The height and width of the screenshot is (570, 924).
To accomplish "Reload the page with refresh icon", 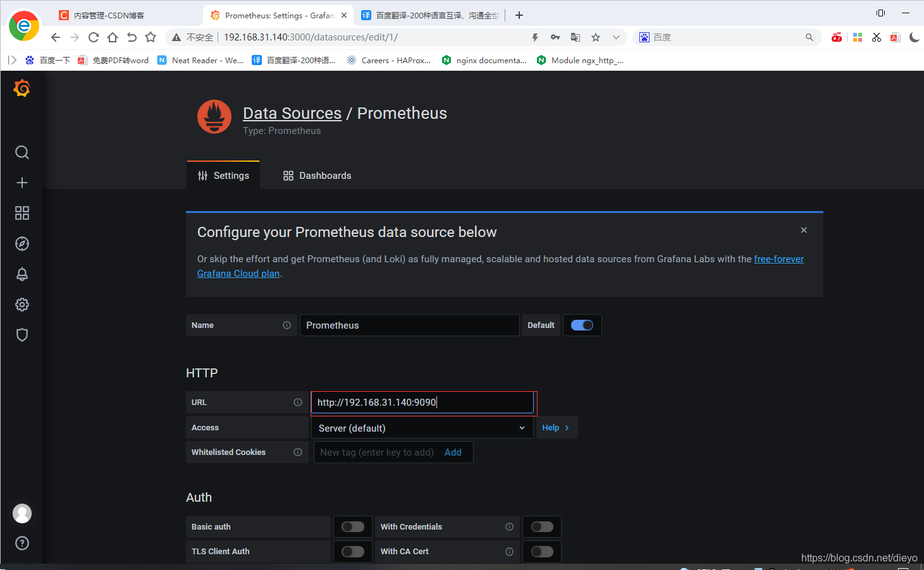I will pyautogui.click(x=94, y=37).
